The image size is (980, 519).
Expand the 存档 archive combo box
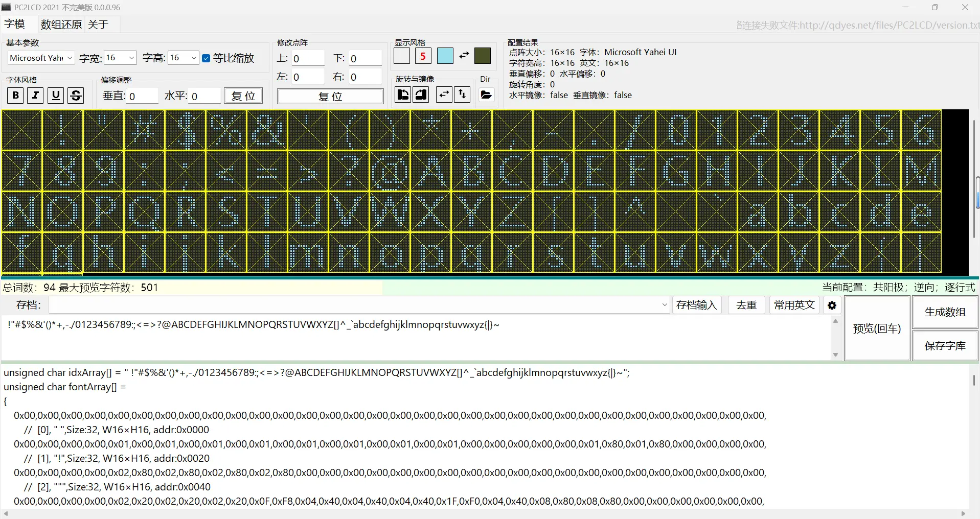(x=665, y=305)
